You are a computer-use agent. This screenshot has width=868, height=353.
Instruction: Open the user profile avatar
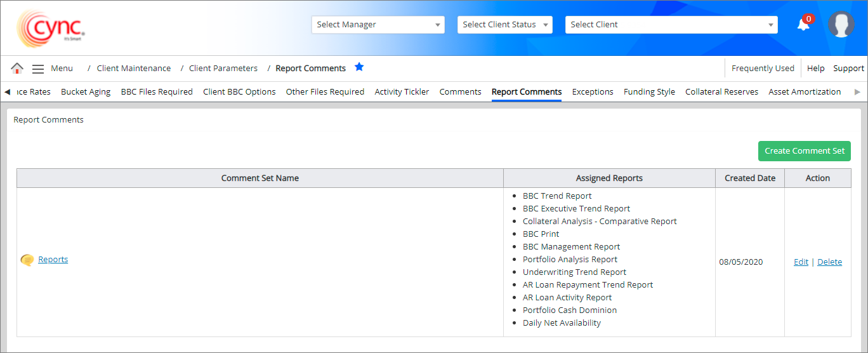click(x=841, y=25)
